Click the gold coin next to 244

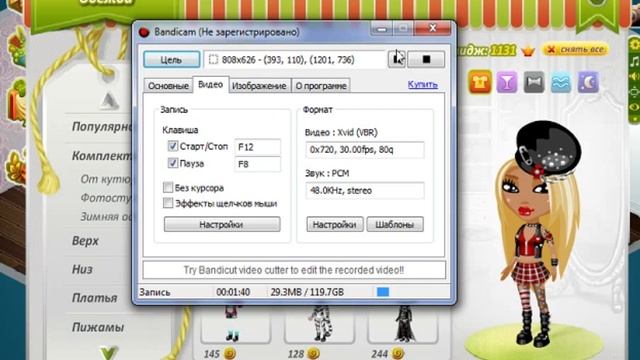point(398,353)
